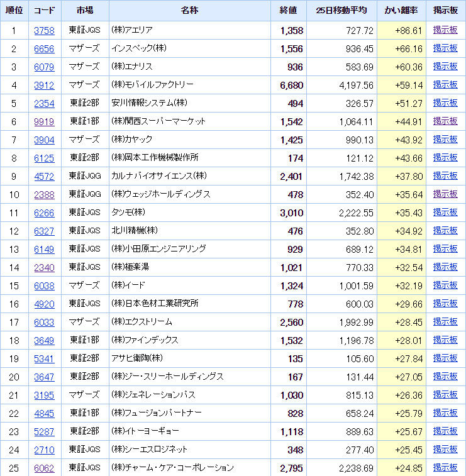Open stock code 5341 link
This screenshot has height=476, width=466.
click(44, 359)
